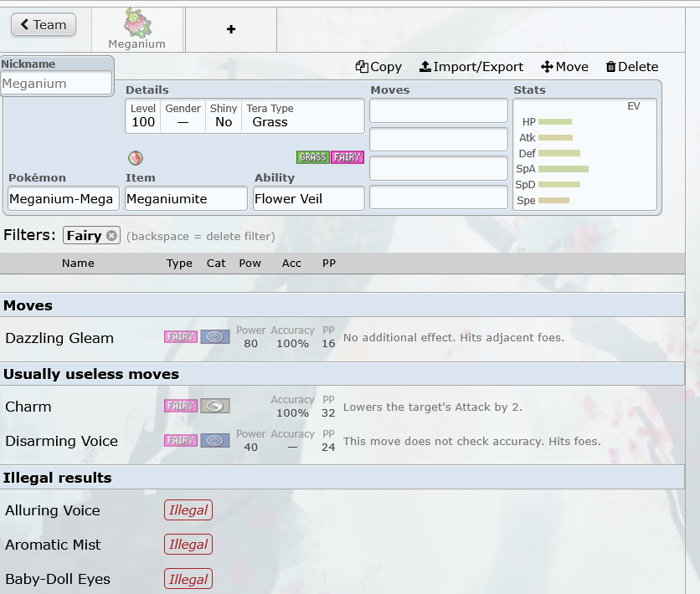
Task: Click the GRASS type badge
Action: click(x=313, y=157)
